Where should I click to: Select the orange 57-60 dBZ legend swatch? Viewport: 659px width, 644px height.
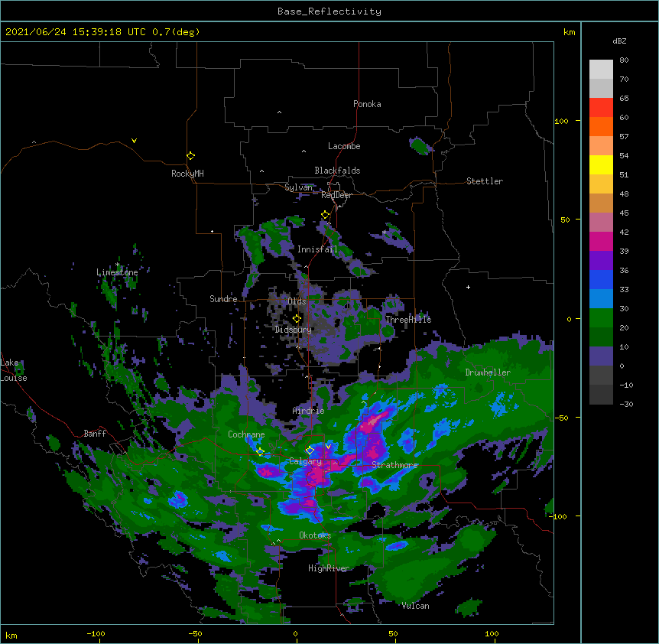point(601,126)
